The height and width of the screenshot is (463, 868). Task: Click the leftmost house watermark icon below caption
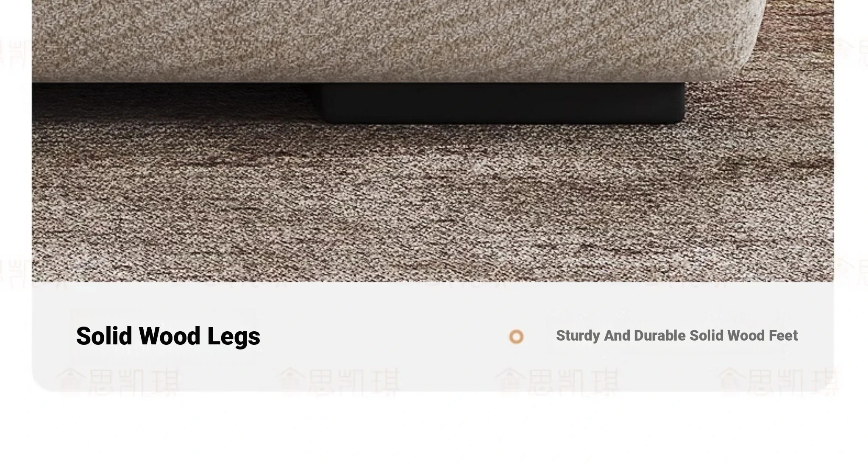point(70,380)
